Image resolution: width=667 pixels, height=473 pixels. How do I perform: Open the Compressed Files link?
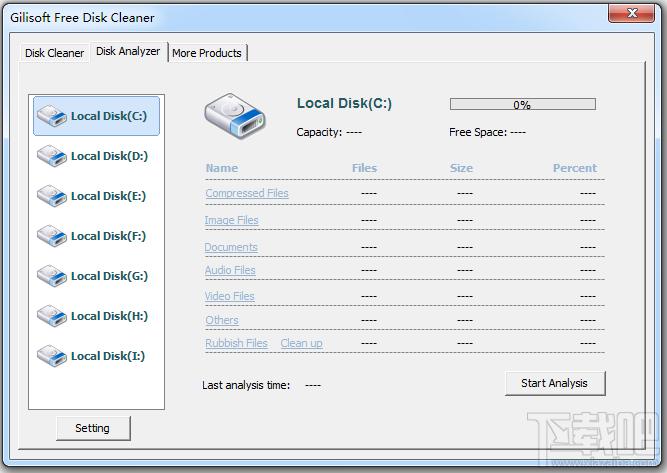coord(247,193)
